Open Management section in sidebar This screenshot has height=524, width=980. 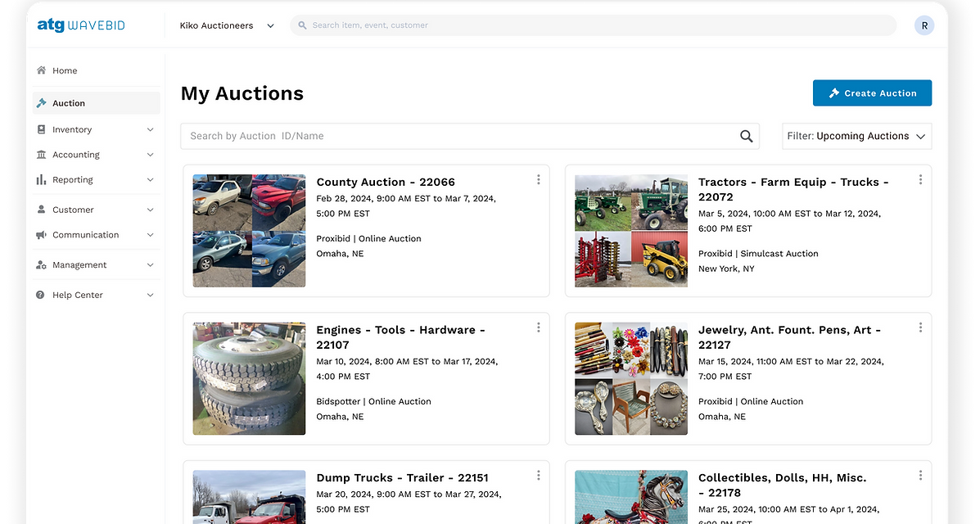tap(97, 264)
